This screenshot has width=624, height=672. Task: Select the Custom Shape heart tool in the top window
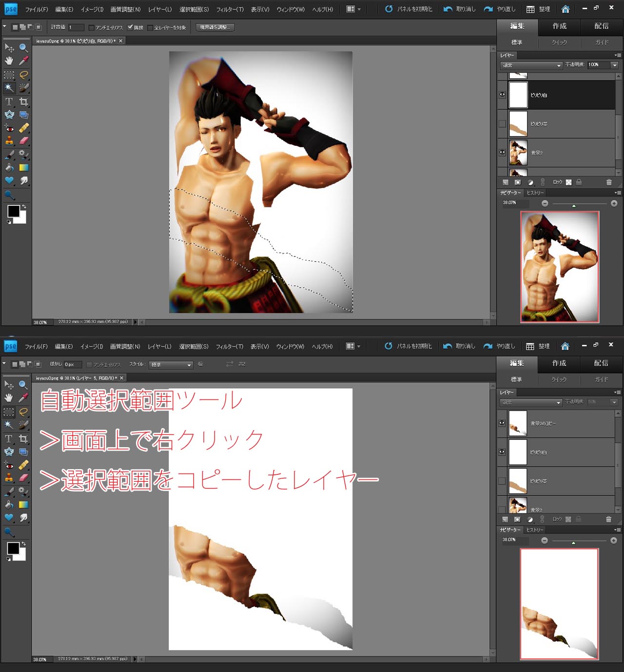click(9, 180)
